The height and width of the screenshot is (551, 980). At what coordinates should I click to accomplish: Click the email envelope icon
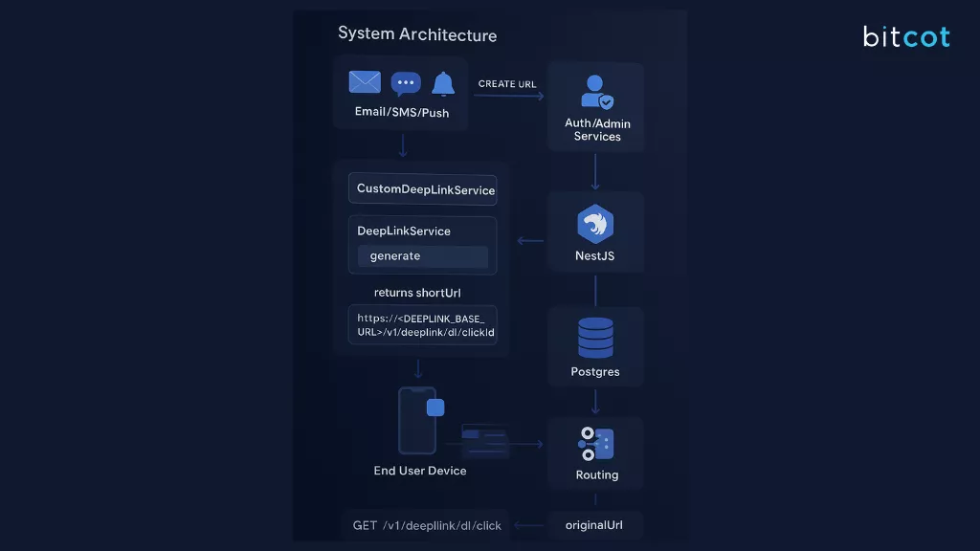(x=365, y=81)
